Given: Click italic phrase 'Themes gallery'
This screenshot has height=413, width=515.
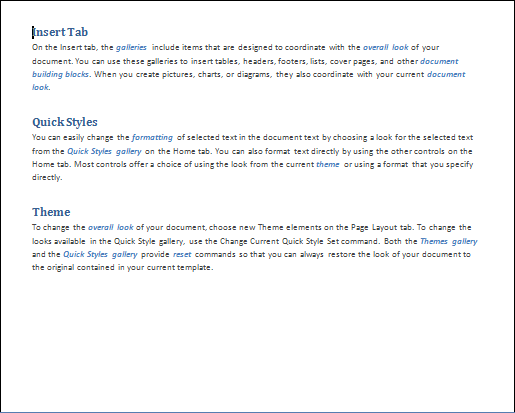Looking at the screenshot, I should (449, 241).
